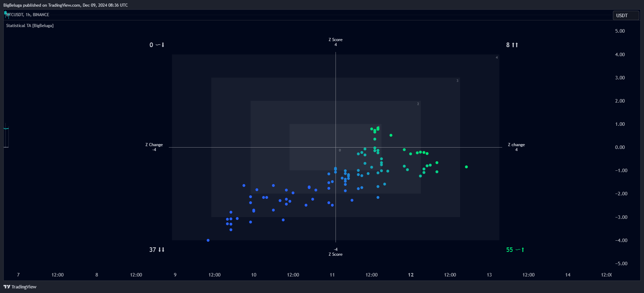The height and width of the screenshot is (293, 644).
Task: Click the green 55 quadrant count
Action: [515, 250]
